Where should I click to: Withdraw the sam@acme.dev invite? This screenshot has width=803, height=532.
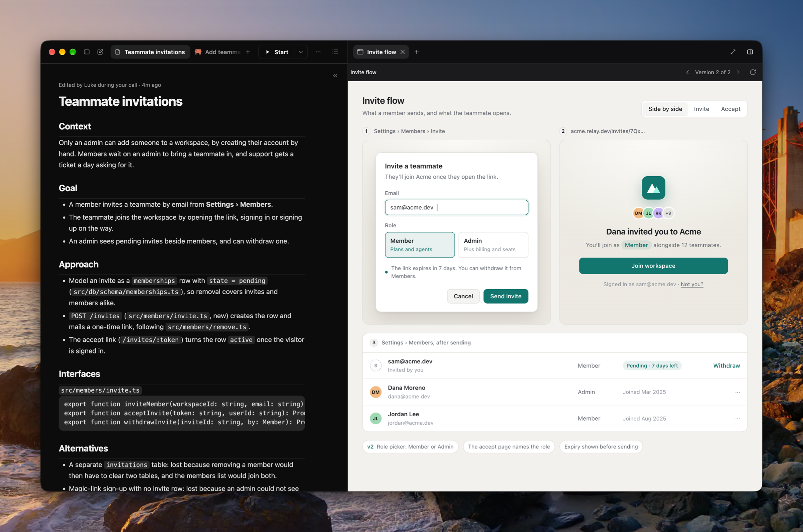[726, 365]
